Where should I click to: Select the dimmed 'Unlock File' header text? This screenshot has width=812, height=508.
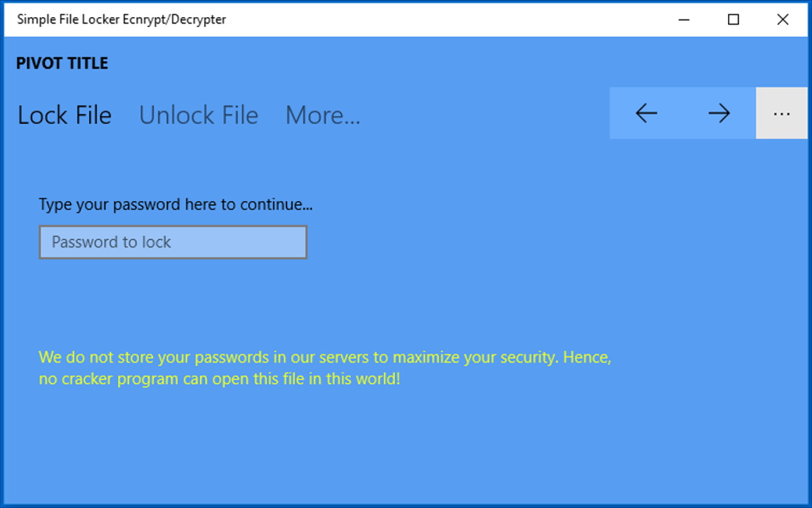[199, 115]
